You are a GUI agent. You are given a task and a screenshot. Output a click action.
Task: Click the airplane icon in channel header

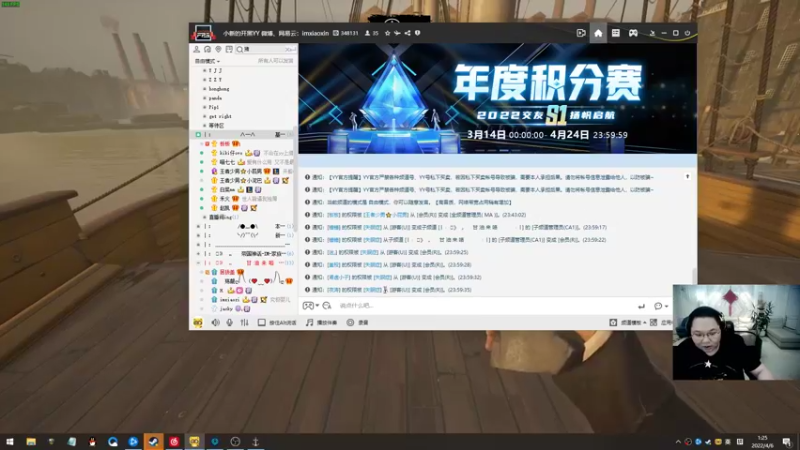click(x=397, y=33)
